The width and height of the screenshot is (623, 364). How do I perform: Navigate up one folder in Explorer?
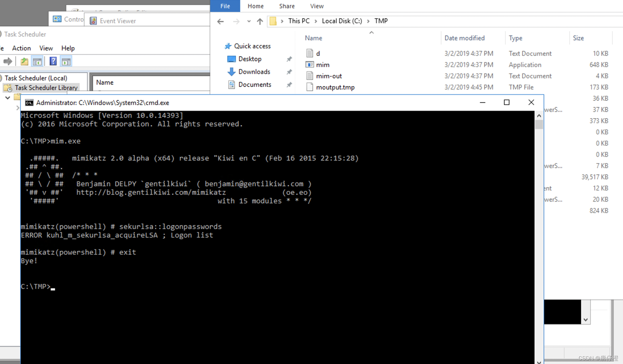pyautogui.click(x=260, y=21)
